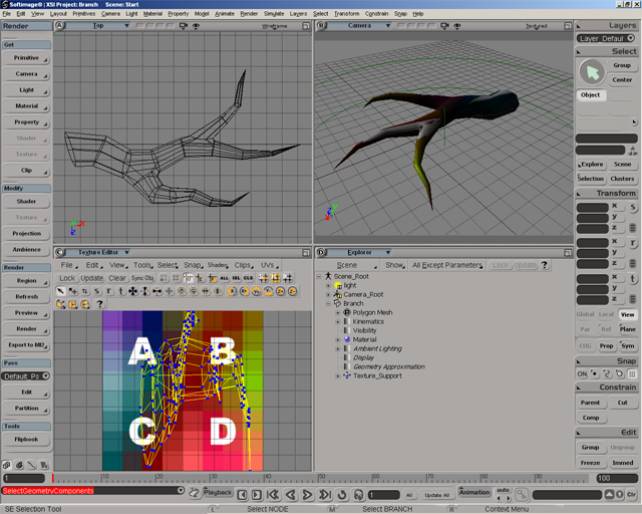Click the Playback button on timeline bar
This screenshot has width=642, height=514.
pyautogui.click(x=218, y=492)
